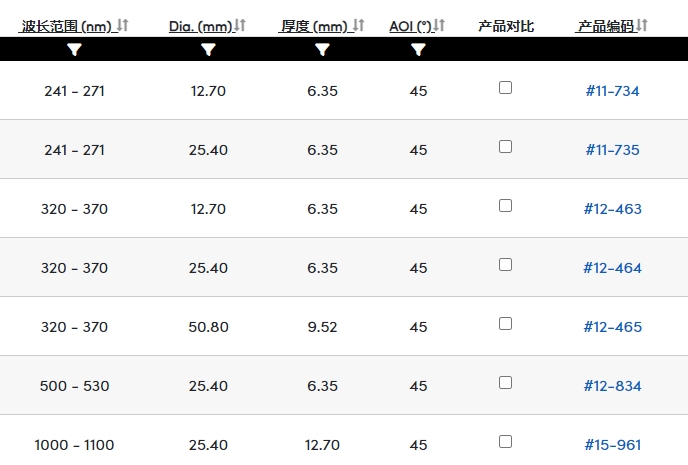Check compare box for #12-463

click(505, 206)
